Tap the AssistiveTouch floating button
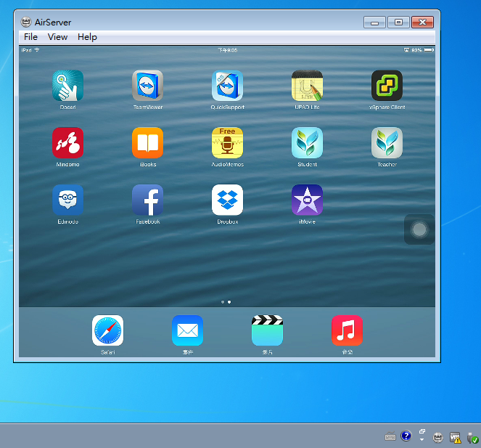Image resolution: width=481 pixels, height=448 pixels. [x=419, y=229]
